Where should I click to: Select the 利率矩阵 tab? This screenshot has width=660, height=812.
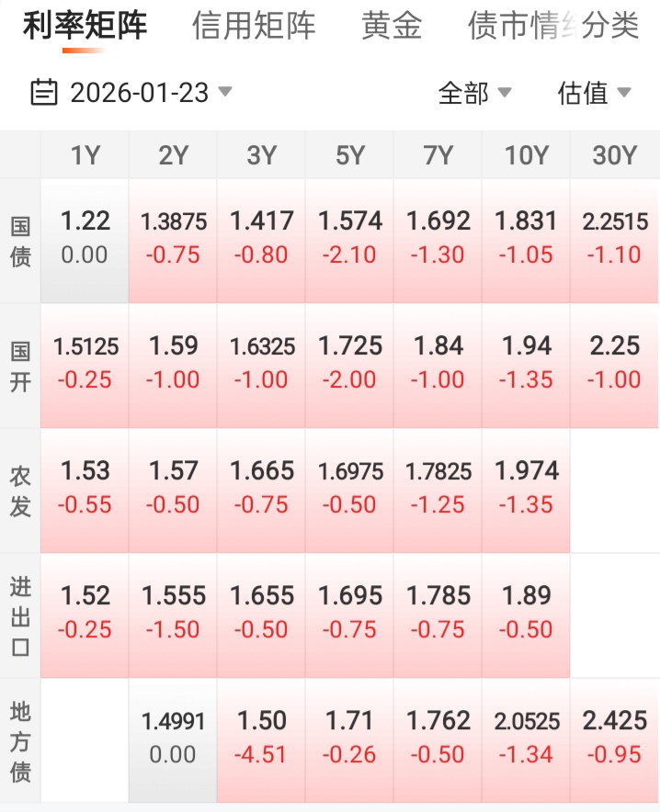pos(85,26)
